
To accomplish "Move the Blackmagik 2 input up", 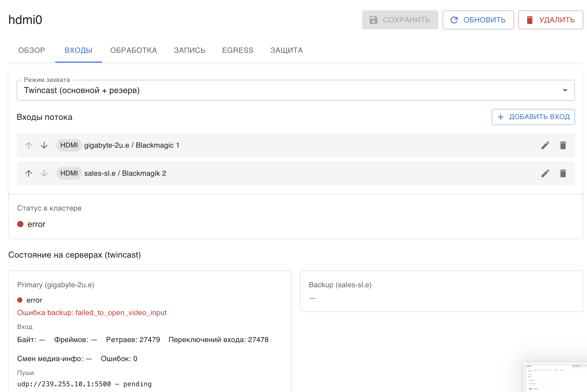I will pyautogui.click(x=28, y=173).
